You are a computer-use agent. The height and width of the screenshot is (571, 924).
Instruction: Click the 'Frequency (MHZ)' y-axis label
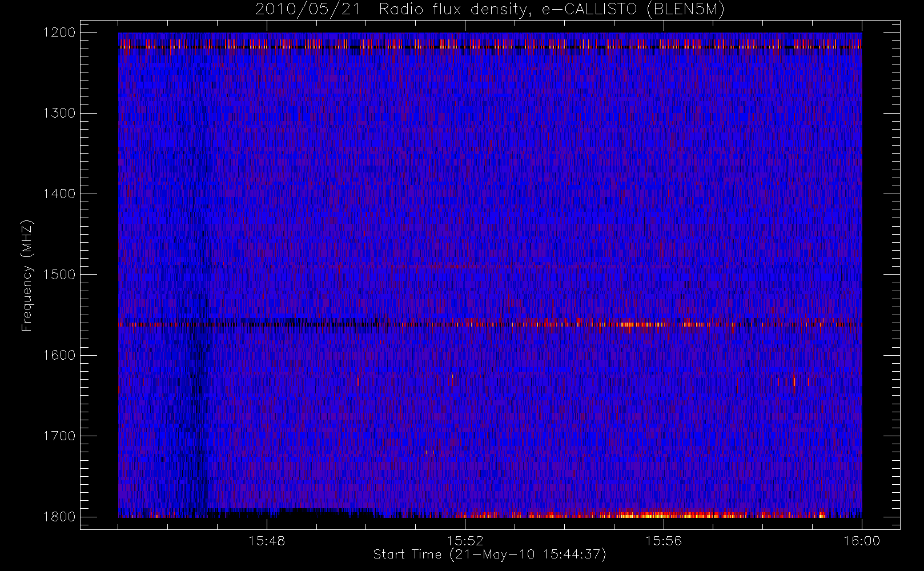pyautogui.click(x=27, y=276)
